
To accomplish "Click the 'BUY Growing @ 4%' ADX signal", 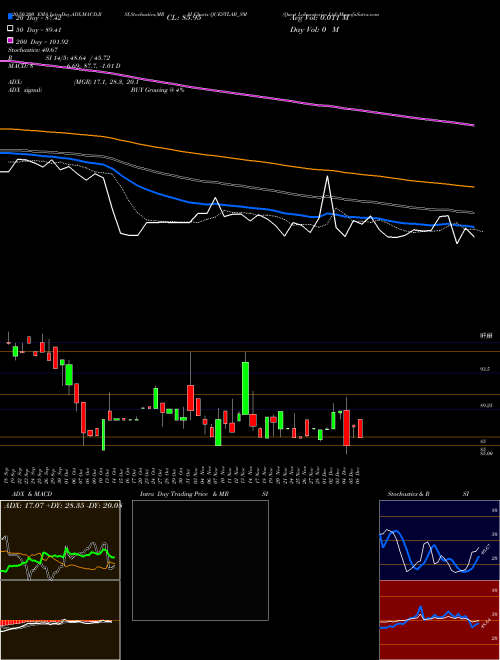I will pyautogui.click(x=157, y=90).
